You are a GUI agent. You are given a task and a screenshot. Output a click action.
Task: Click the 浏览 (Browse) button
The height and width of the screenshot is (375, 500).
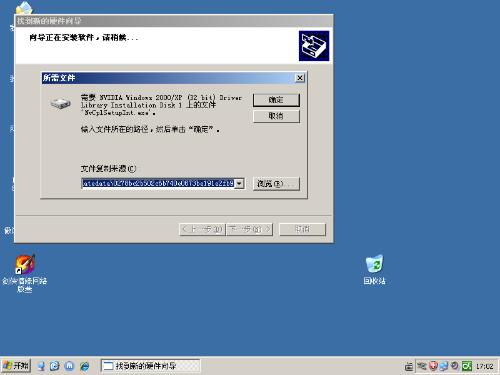(x=276, y=184)
